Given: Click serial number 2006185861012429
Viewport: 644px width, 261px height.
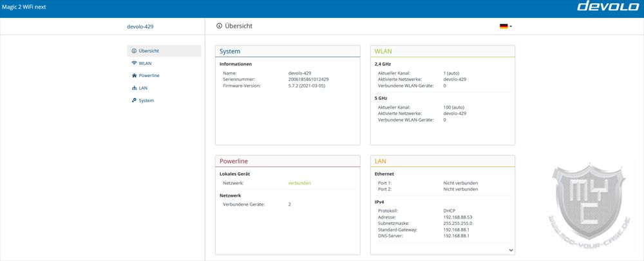Looking at the screenshot, I should [x=308, y=79].
